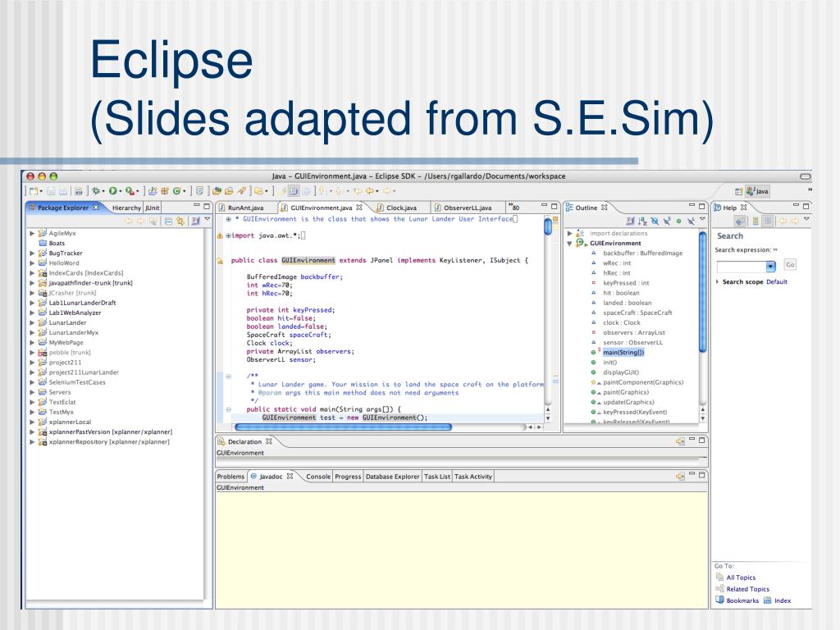This screenshot has height=630, width=840.
Task: Select the BugTracker project
Action: click(x=66, y=253)
